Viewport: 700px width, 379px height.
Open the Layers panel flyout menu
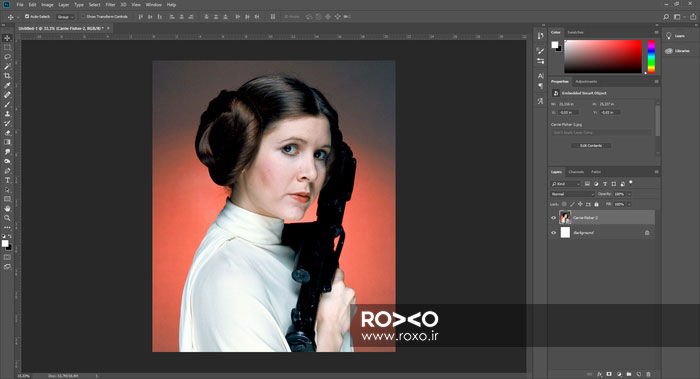pyautogui.click(x=656, y=172)
